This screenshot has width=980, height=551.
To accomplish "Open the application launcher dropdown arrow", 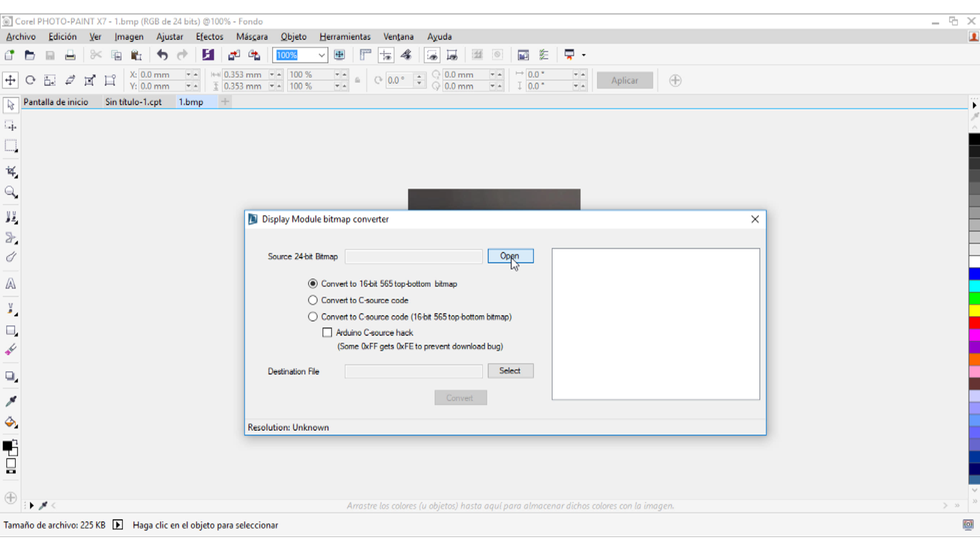I will [584, 55].
